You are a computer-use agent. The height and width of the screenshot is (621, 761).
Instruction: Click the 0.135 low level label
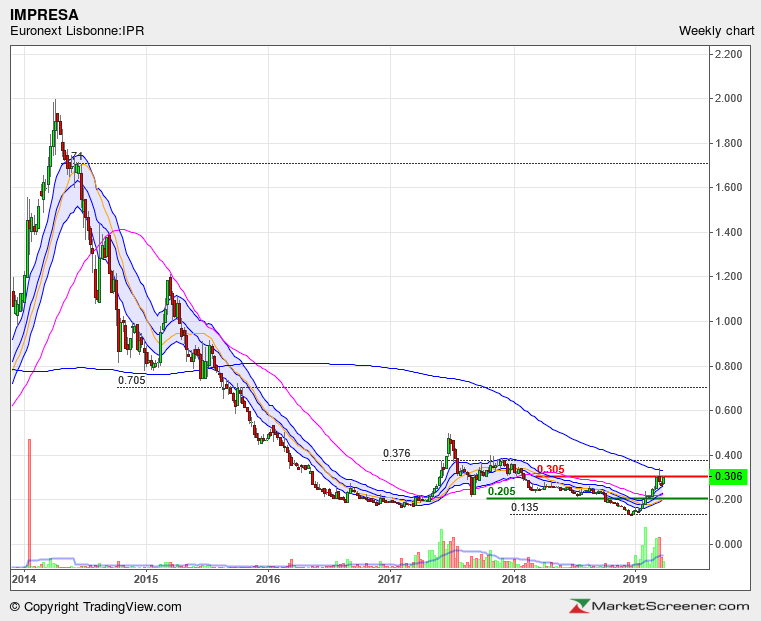tap(525, 507)
